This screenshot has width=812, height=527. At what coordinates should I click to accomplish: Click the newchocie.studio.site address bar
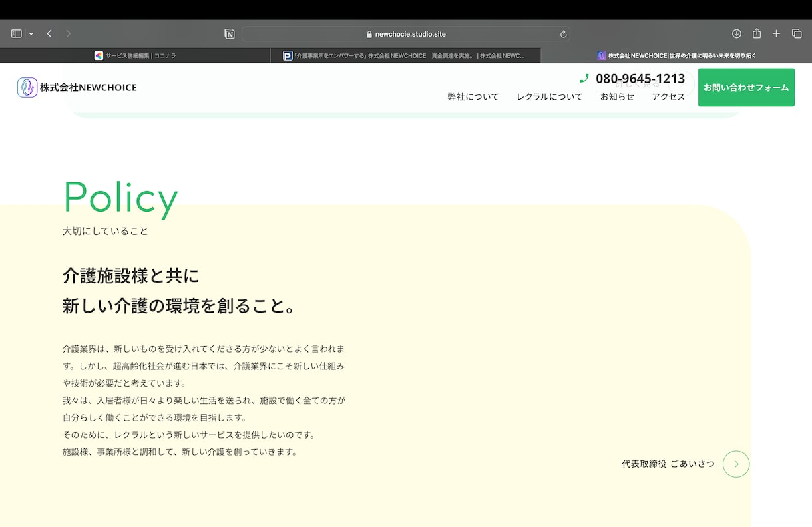[x=406, y=34]
